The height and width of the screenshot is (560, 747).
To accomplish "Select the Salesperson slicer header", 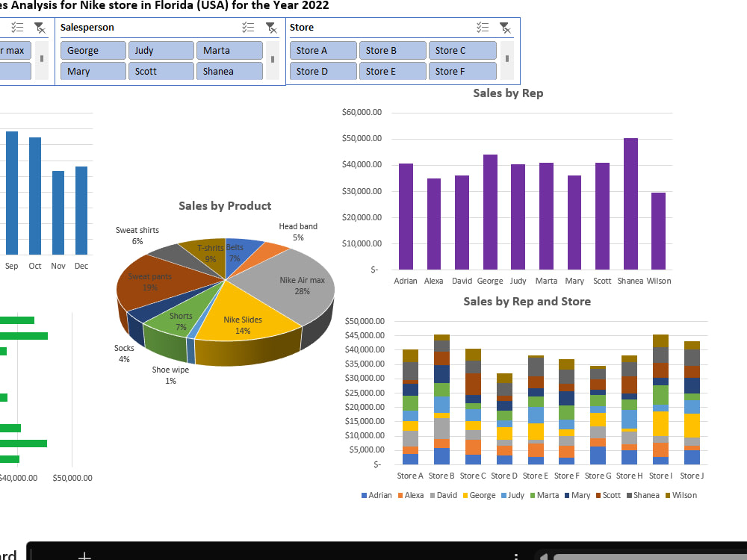I will [87, 28].
